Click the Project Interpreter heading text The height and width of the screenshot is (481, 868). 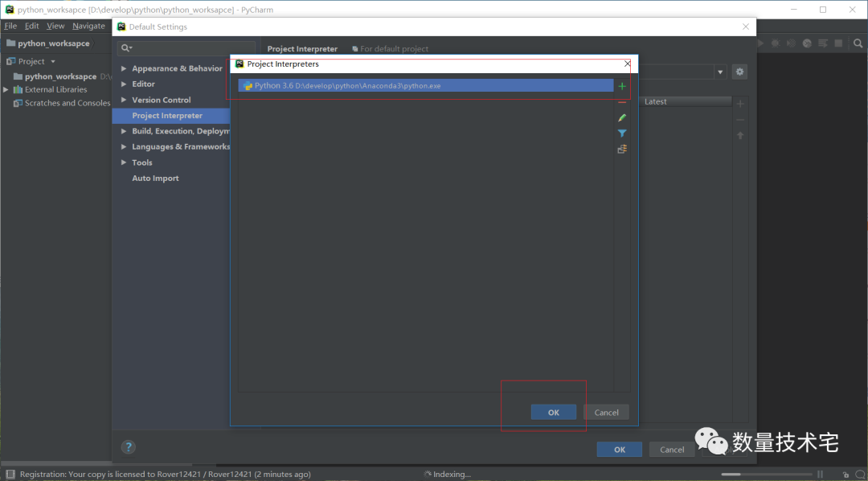point(302,49)
